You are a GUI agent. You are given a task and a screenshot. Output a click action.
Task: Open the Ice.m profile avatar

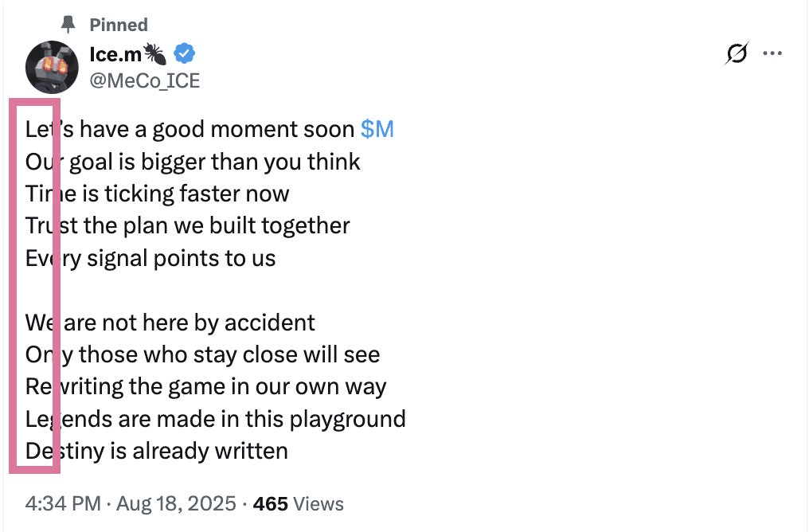click(52, 67)
